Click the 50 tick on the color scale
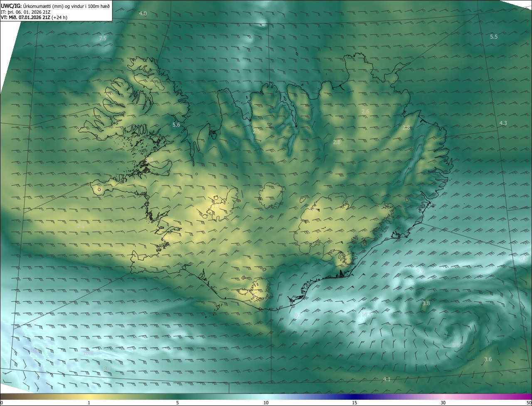 529,403
